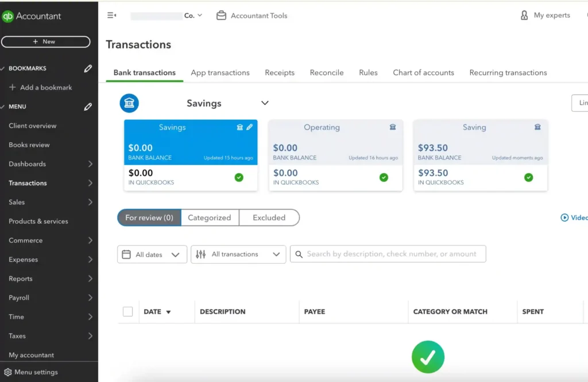Open the Rules tab
Screen dimensions: 588x382
point(368,73)
